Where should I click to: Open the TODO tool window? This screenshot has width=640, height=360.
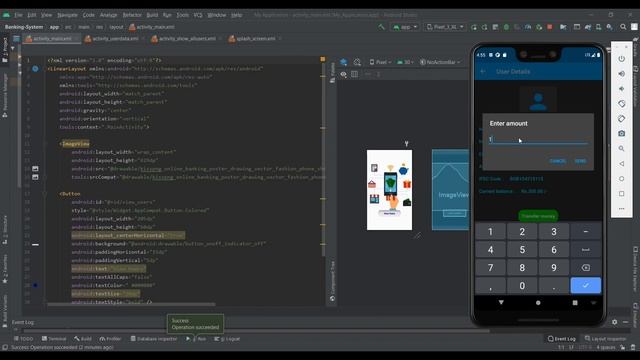click(23, 339)
